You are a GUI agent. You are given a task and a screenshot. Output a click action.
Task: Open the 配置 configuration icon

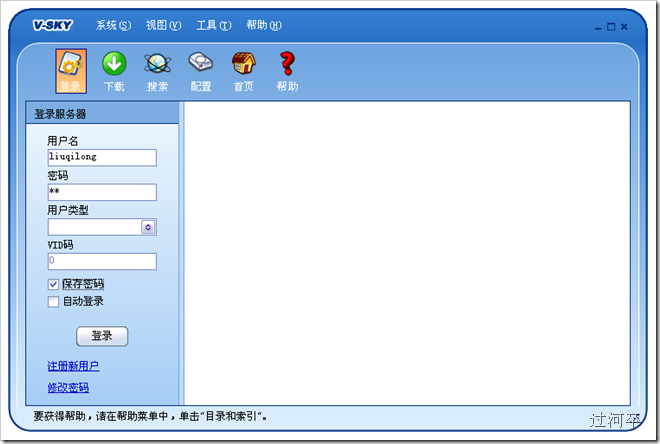(201, 72)
